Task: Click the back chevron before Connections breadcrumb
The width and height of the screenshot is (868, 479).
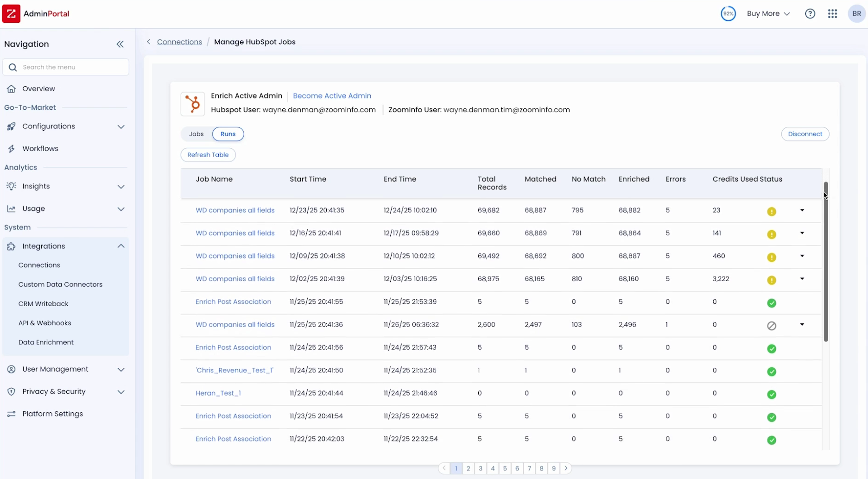Action: point(149,42)
